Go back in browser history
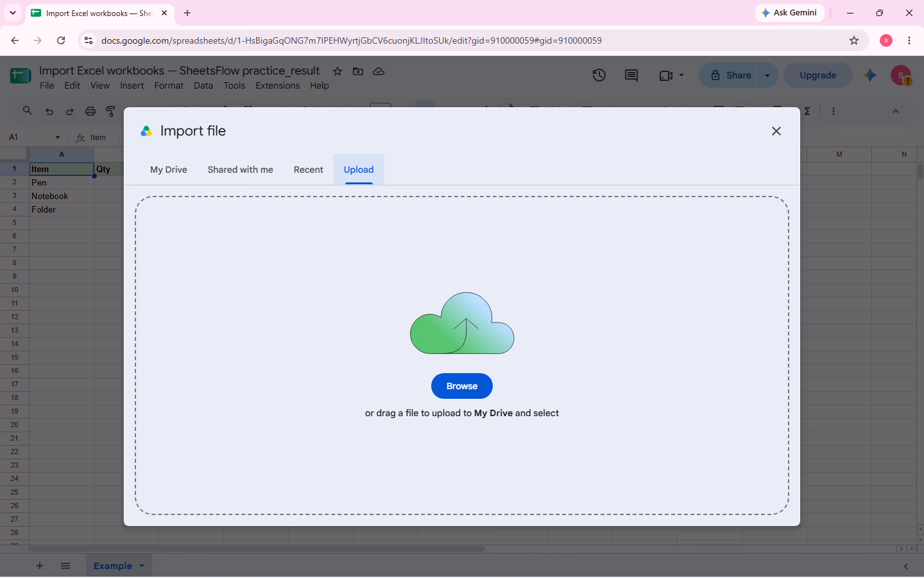Image resolution: width=924 pixels, height=578 pixels. coord(15,40)
